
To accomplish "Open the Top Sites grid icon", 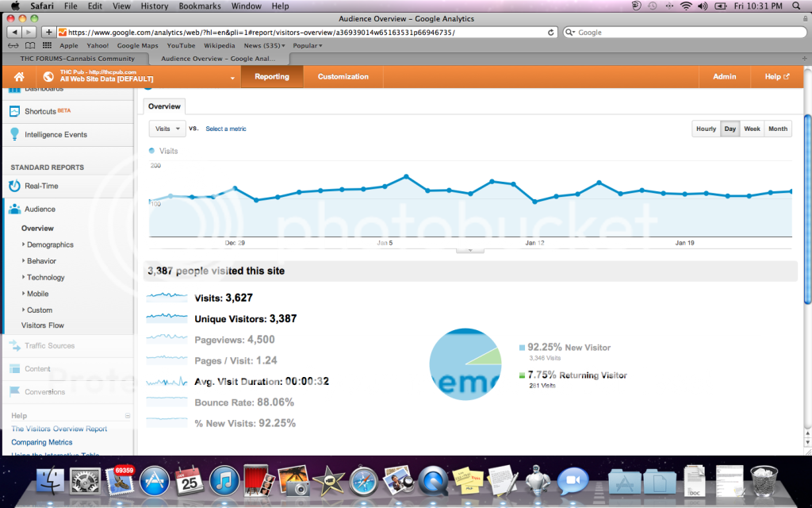I will 47,45.
